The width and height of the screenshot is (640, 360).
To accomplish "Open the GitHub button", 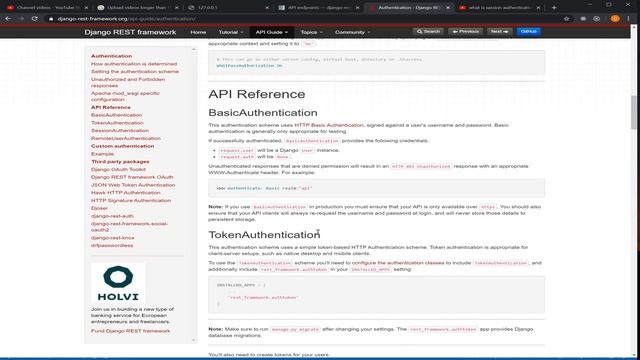I will (x=529, y=31).
